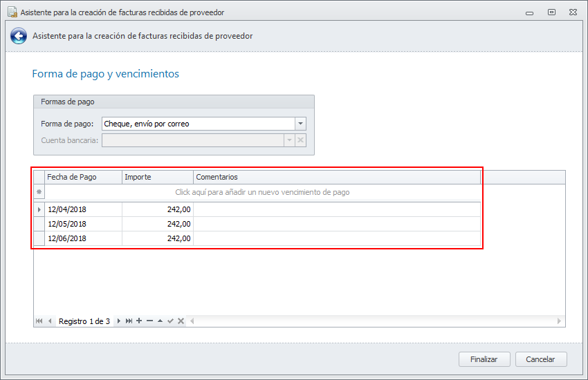
Task: Click the Cancelar button
Action: (x=541, y=359)
